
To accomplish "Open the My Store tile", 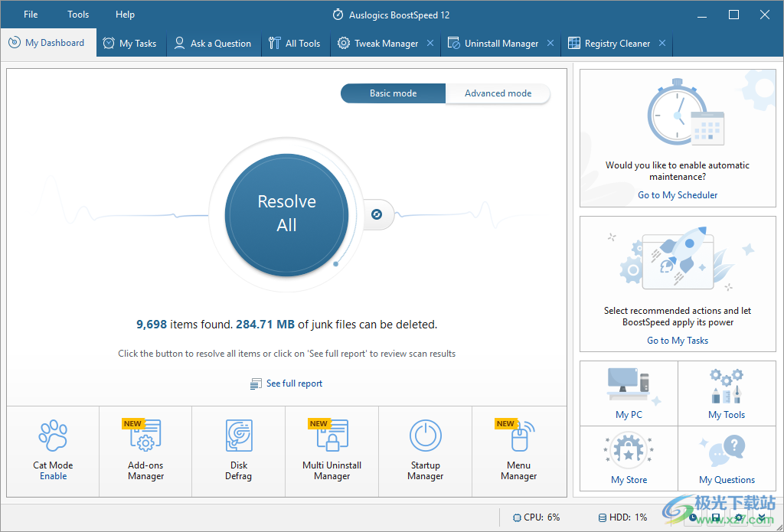I will tap(629, 459).
